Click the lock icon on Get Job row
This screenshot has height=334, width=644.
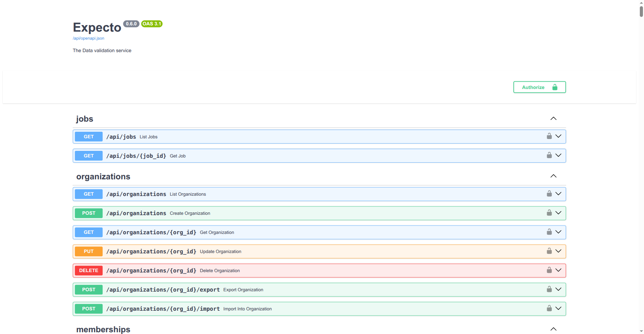coord(549,155)
